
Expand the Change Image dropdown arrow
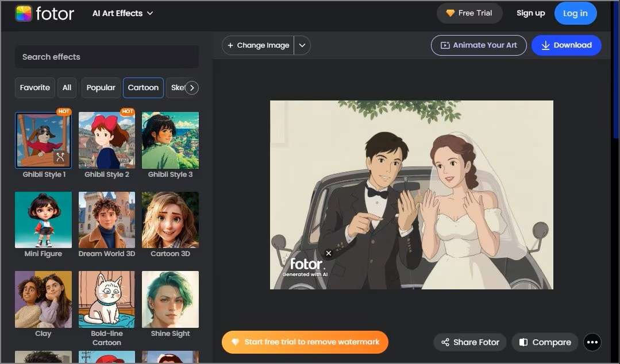coord(302,45)
